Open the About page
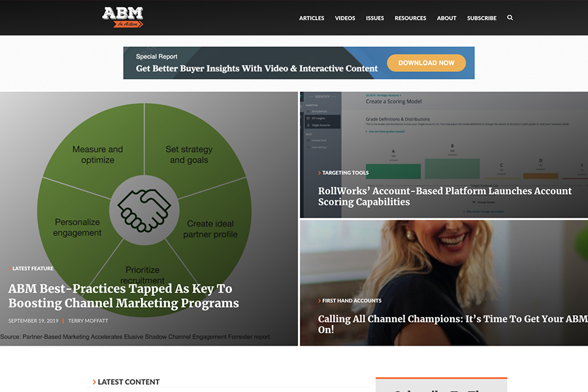 click(x=446, y=18)
